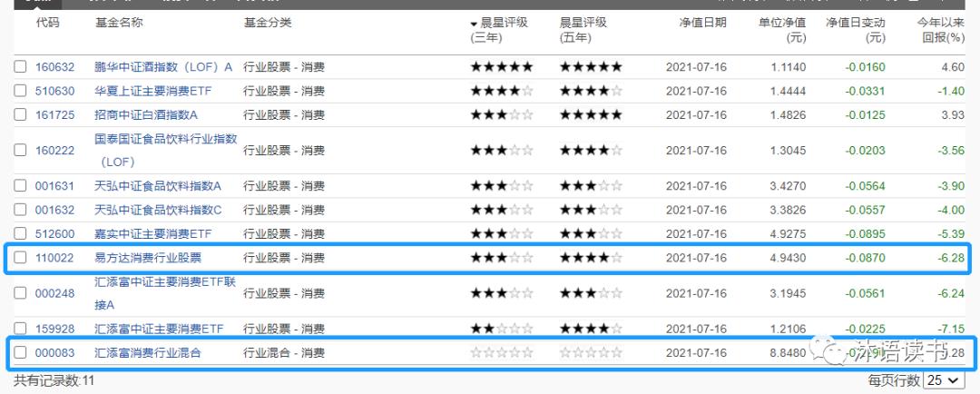Click the five-year star rating for 110022
The image size is (980, 394).
591,258
